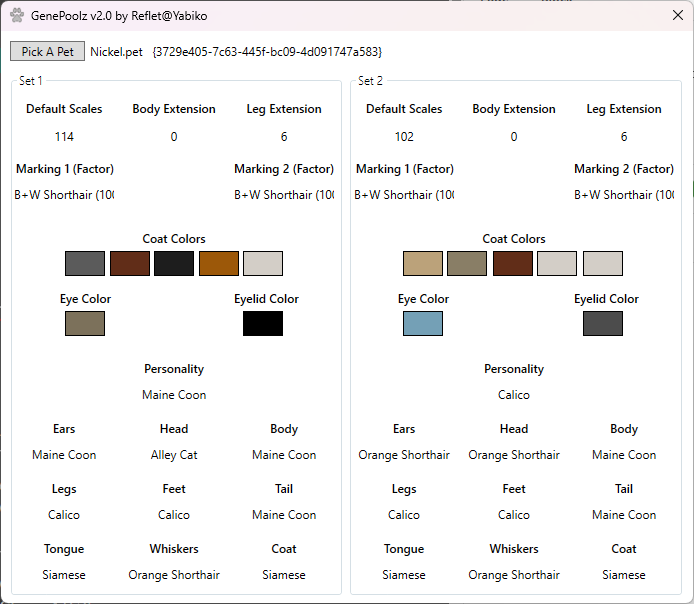This screenshot has width=694, height=604.
Task: Click Set 2 Marking 2 B+W Shorthair value
Action: 624,195
